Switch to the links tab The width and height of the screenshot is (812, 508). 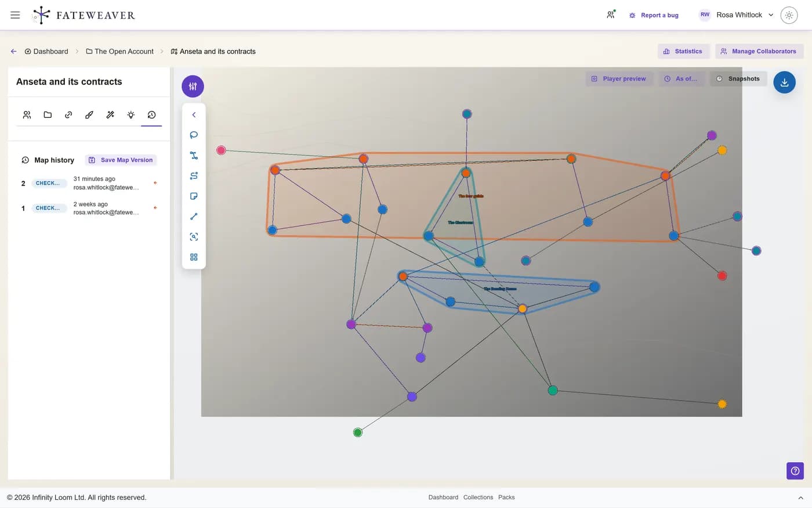pyautogui.click(x=68, y=115)
